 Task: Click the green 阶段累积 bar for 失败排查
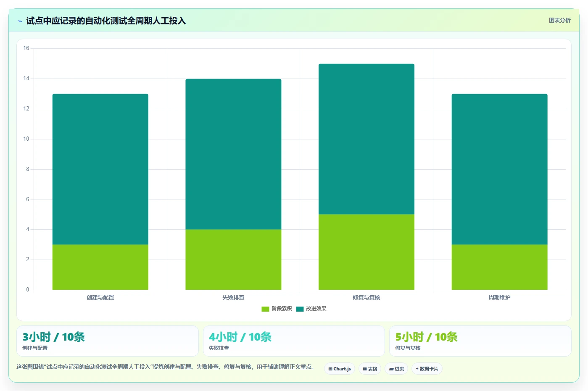coord(233,260)
